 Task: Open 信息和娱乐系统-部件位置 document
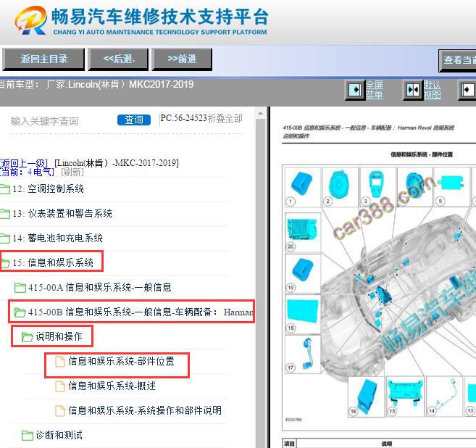122,361
